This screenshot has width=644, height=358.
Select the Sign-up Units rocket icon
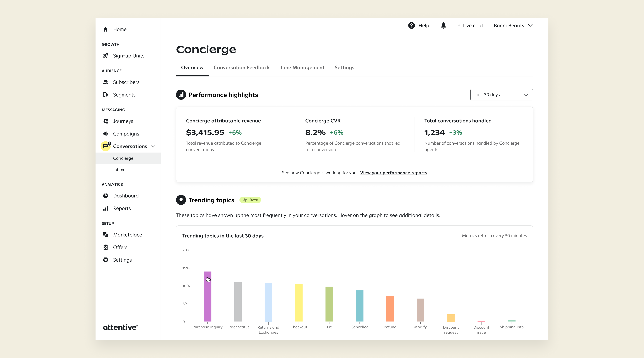click(x=106, y=56)
